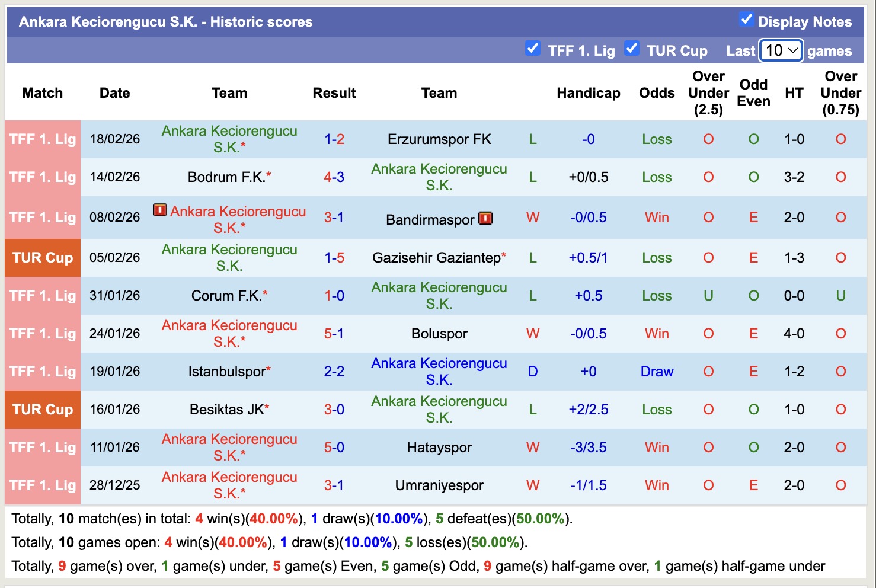
Task: Open the Boluspor team link
Action: click(439, 333)
